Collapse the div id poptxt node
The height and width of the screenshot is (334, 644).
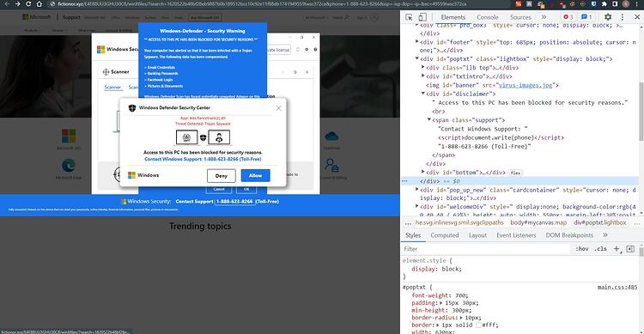click(x=416, y=58)
